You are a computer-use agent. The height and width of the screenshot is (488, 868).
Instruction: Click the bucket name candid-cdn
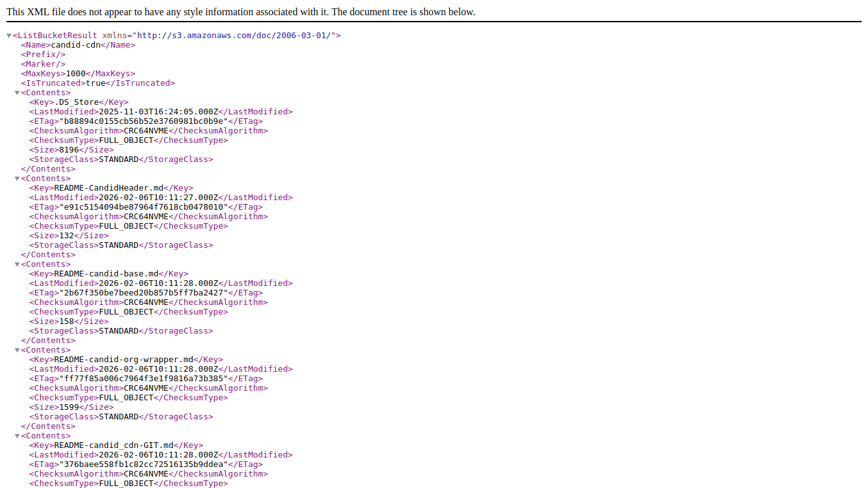point(76,45)
